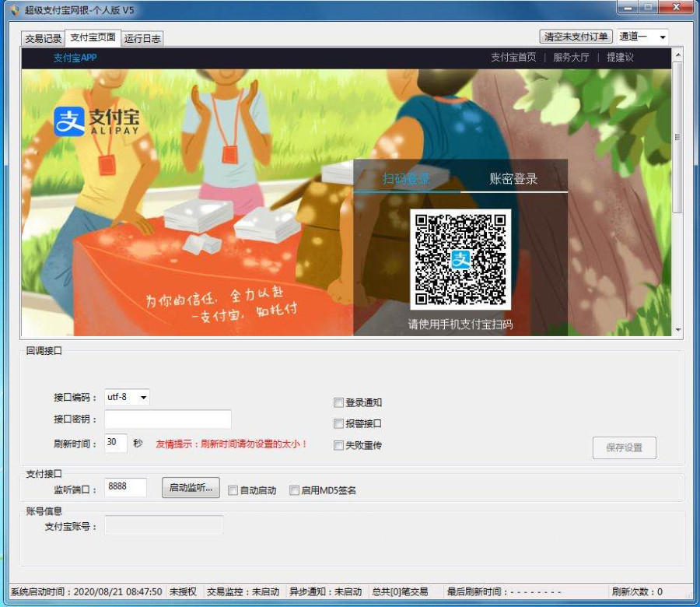Click the 系统启动时间 status entry
Image resolution: width=700 pixels, height=607 pixels.
(x=86, y=591)
